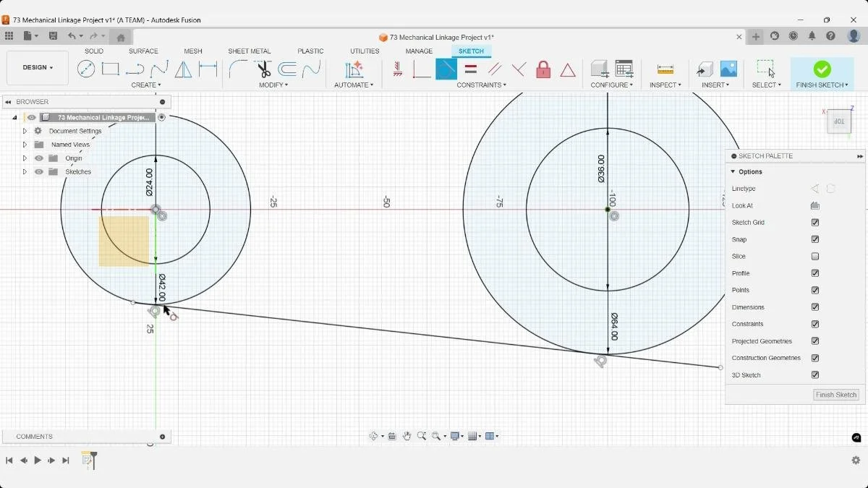Select the Sketch Dimension tool
This screenshot has height=488, width=868.
(x=208, y=69)
